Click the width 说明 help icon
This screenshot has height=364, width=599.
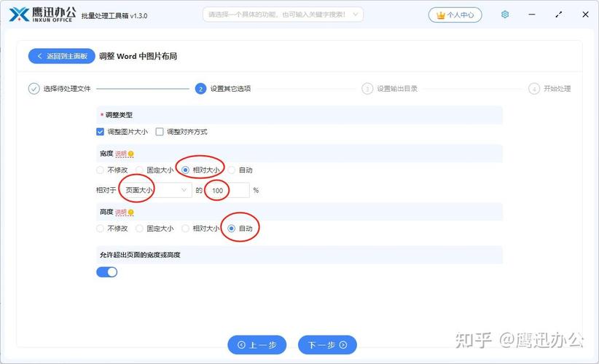(x=130, y=154)
